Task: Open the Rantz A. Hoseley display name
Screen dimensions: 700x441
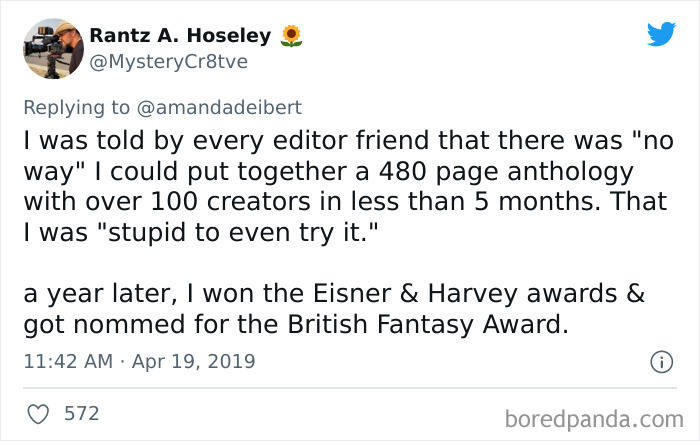Action: [x=180, y=36]
